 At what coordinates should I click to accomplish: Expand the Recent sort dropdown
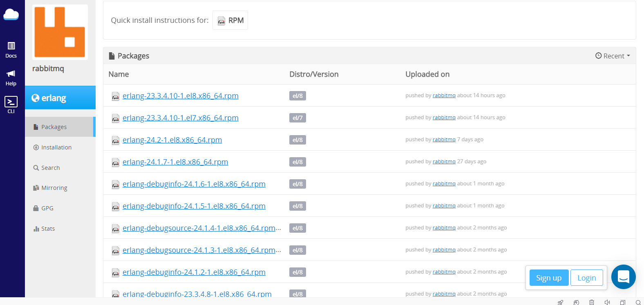613,56
